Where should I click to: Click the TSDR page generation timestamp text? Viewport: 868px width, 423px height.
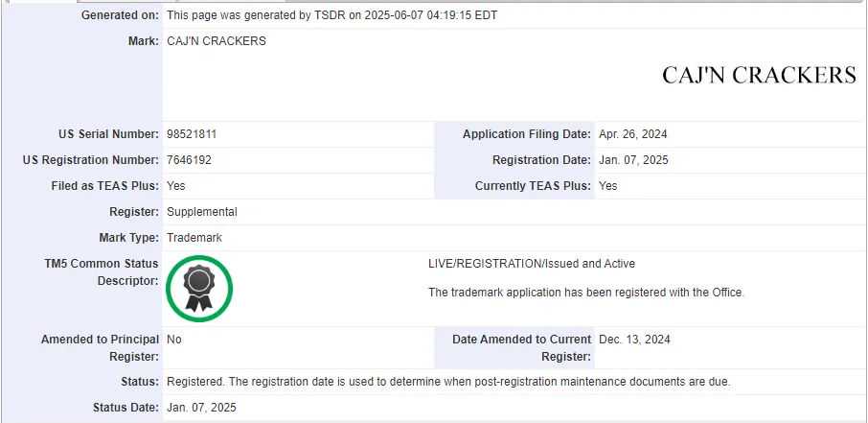point(332,15)
